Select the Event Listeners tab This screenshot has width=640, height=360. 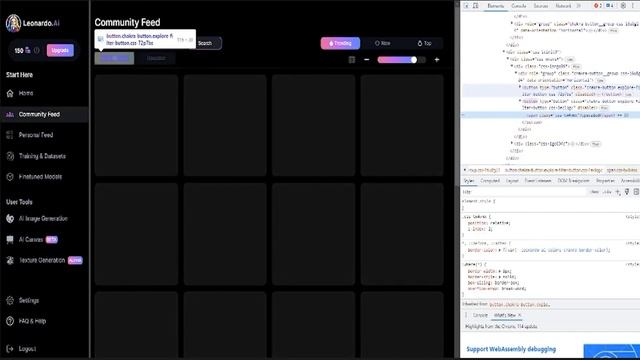click(538, 180)
